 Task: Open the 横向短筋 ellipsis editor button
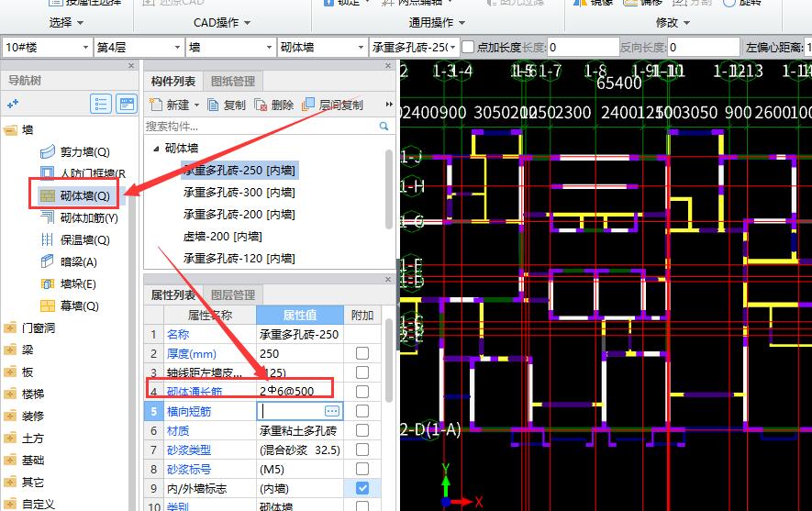[332, 411]
